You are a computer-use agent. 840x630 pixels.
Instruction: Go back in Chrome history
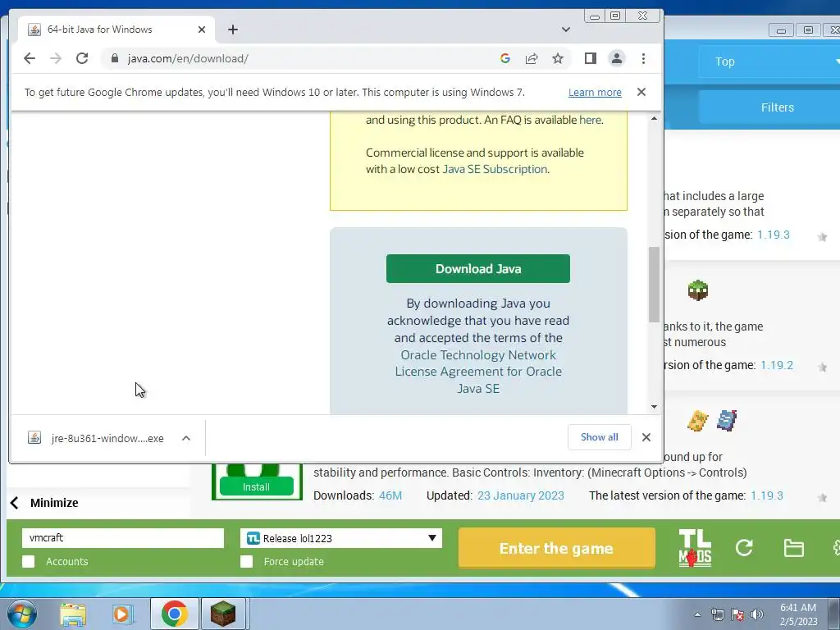(x=30, y=58)
